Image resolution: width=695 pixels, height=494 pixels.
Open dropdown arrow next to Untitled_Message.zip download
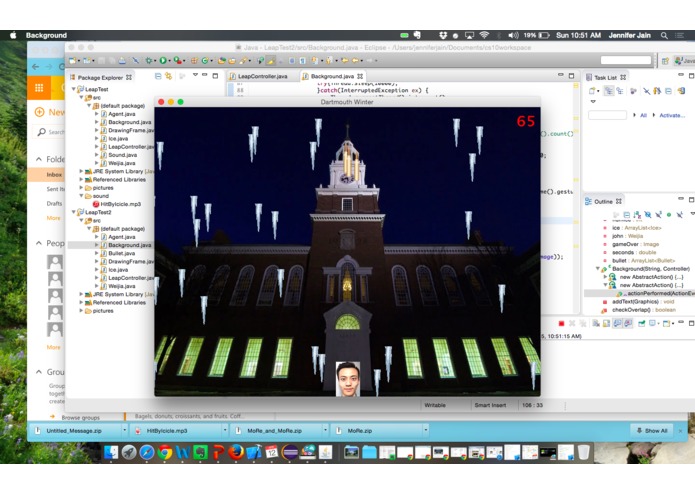pos(125,430)
